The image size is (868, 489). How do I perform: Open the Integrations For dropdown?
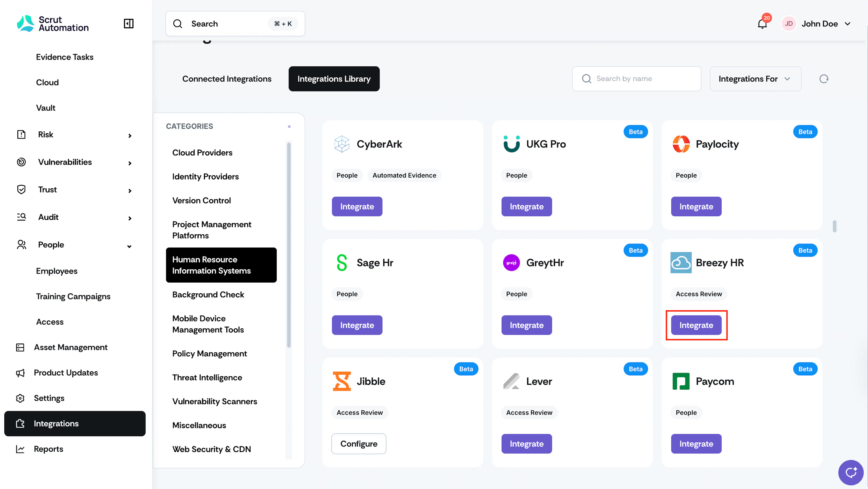tap(755, 78)
